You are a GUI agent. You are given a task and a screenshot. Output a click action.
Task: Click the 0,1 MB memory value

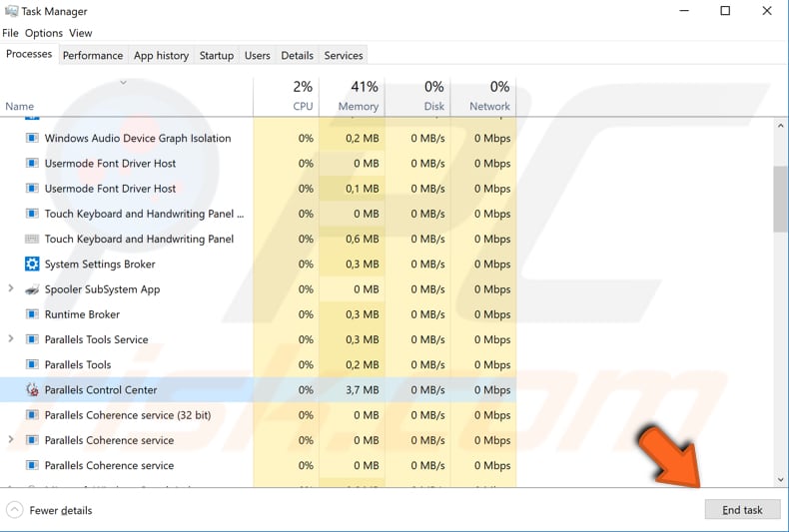tap(362, 189)
